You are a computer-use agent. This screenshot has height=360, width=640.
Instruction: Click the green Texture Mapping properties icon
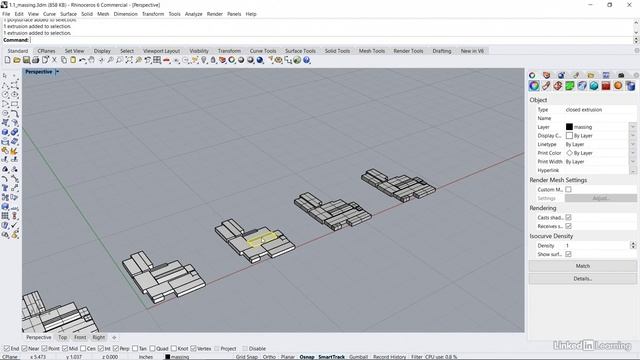tap(570, 86)
